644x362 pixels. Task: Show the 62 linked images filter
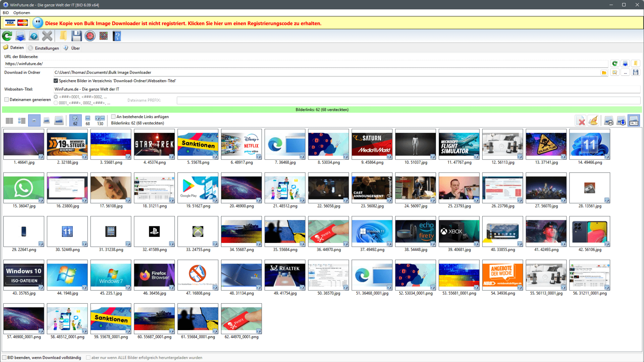[75, 121]
